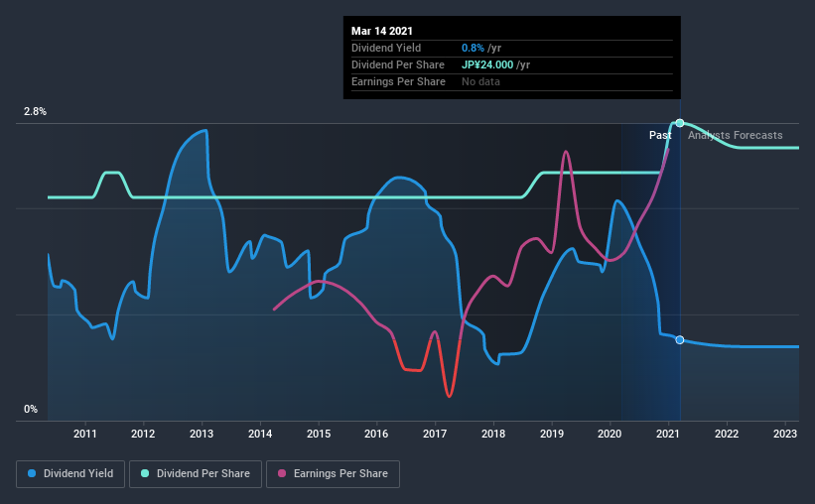Viewport: 815px width, 504px height.
Task: Click the 0.8% dividend yield tooltip value
Action: click(x=473, y=48)
